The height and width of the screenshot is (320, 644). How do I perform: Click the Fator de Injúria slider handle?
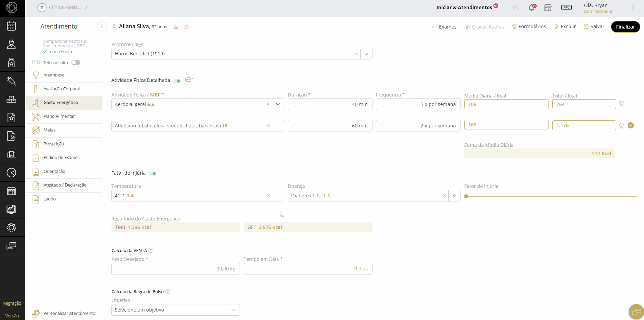pos(466,196)
